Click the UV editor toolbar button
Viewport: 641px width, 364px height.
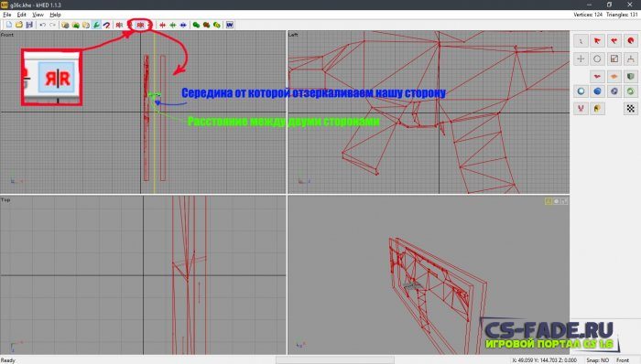point(230,25)
